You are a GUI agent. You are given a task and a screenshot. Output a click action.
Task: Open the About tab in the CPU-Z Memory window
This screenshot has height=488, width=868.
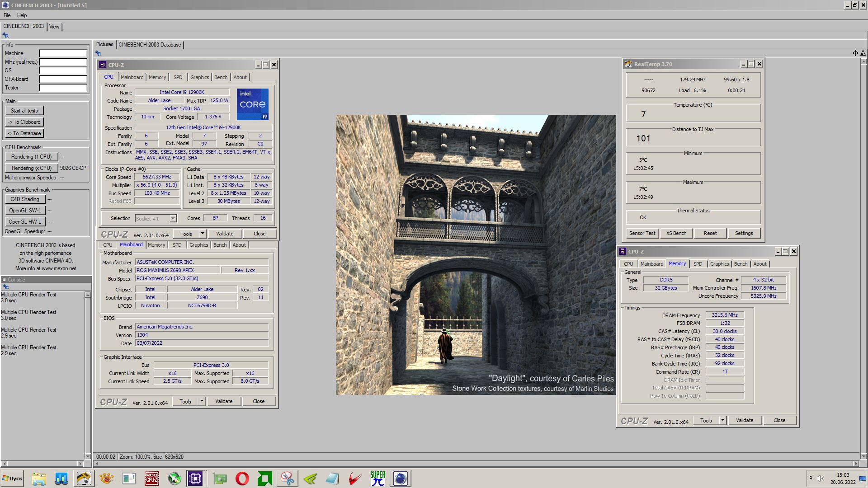coord(760,264)
